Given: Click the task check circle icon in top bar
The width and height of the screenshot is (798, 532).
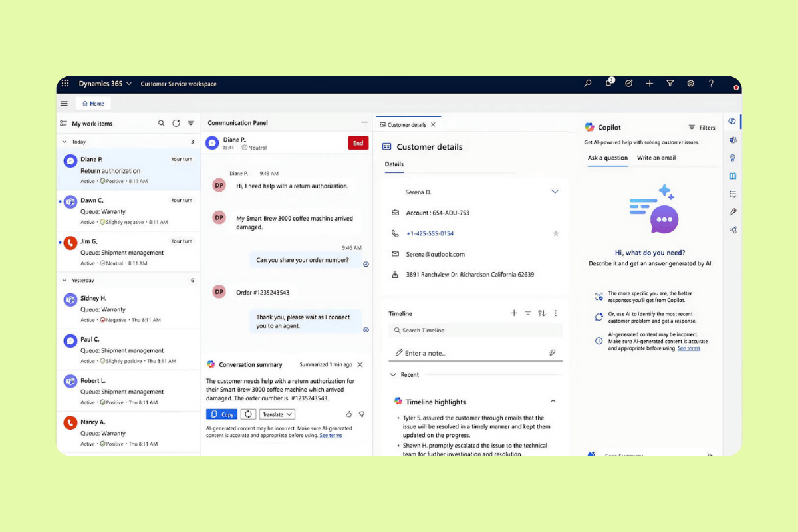Looking at the screenshot, I should [629, 84].
